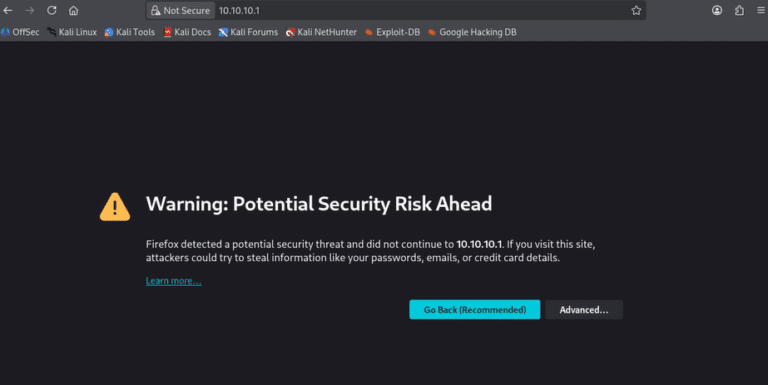Expand the Advanced… options

[x=584, y=310]
